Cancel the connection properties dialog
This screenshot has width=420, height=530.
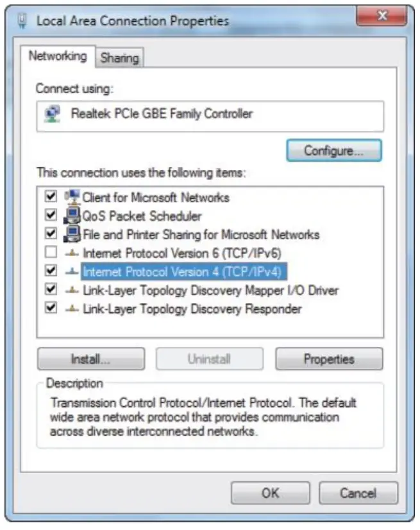click(x=358, y=493)
